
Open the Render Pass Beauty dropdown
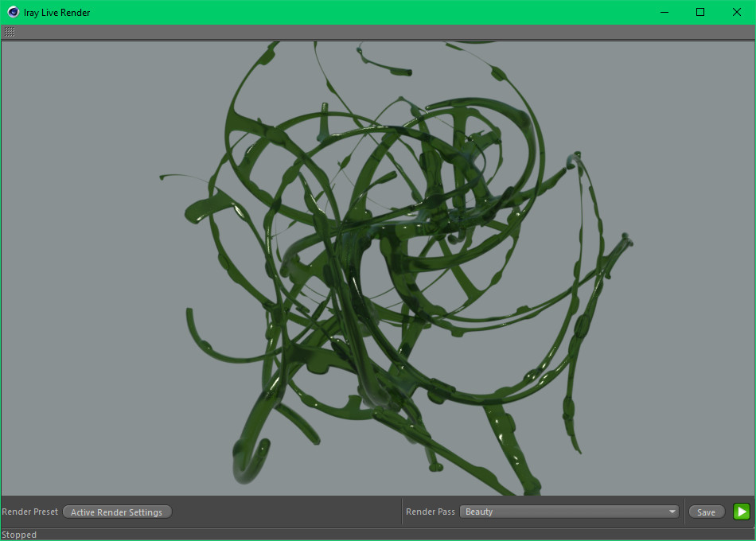point(569,512)
